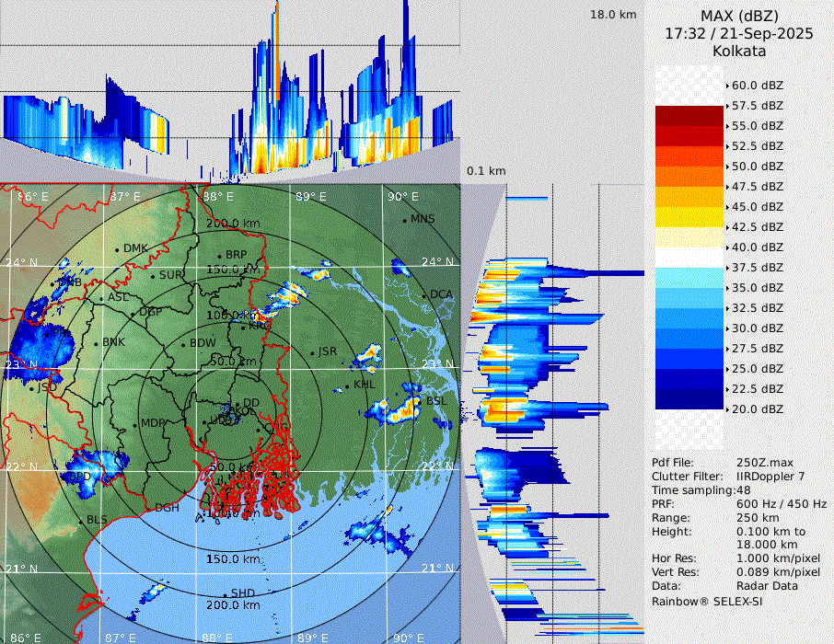Select the yellow swatch above 42.5 dBZ
The width and height of the screenshot is (834, 644).
click(689, 216)
